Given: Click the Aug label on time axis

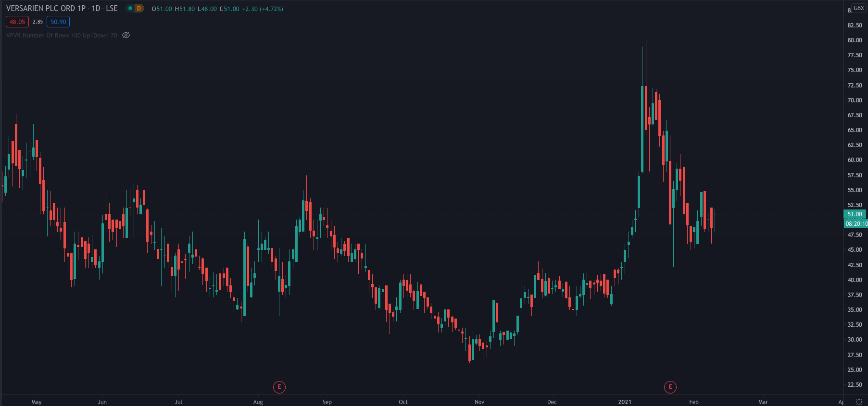Looking at the screenshot, I should pyautogui.click(x=258, y=402).
